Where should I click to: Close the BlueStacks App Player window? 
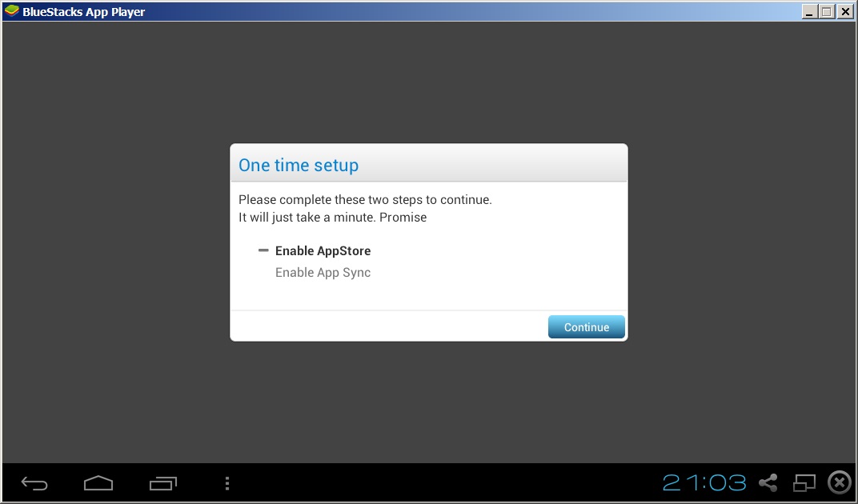coord(844,11)
